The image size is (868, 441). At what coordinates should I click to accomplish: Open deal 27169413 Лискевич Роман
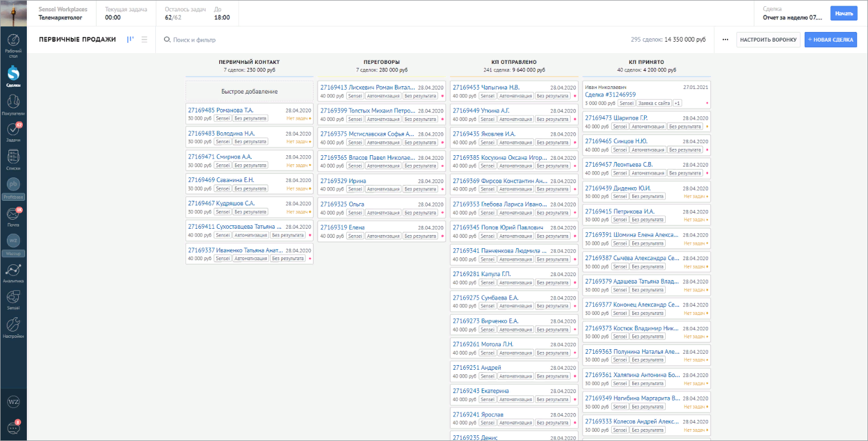367,87
